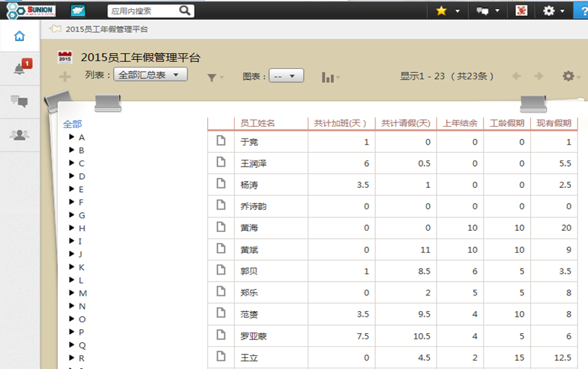The image size is (588, 369).
Task: Open document icon for 罗亚蒙 row
Action: (221, 335)
